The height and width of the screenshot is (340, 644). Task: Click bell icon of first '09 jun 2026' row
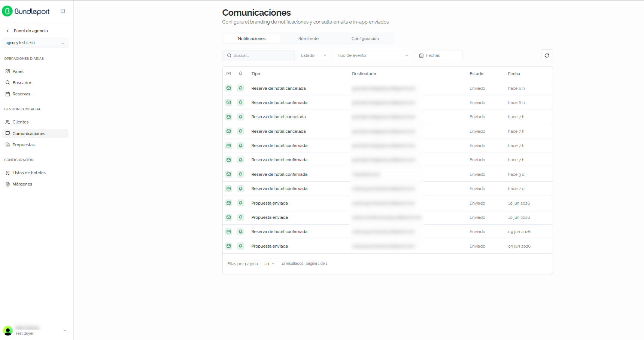[241, 232]
